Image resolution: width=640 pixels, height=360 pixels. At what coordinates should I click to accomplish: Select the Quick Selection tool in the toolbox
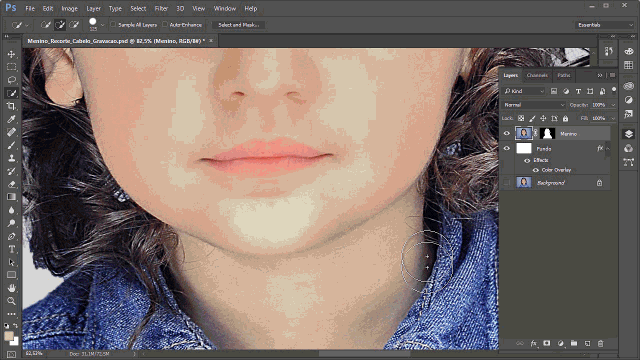[x=11, y=93]
